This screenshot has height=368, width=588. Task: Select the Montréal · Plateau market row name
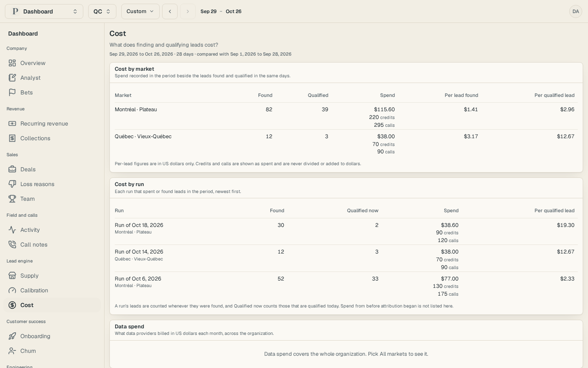click(x=136, y=110)
